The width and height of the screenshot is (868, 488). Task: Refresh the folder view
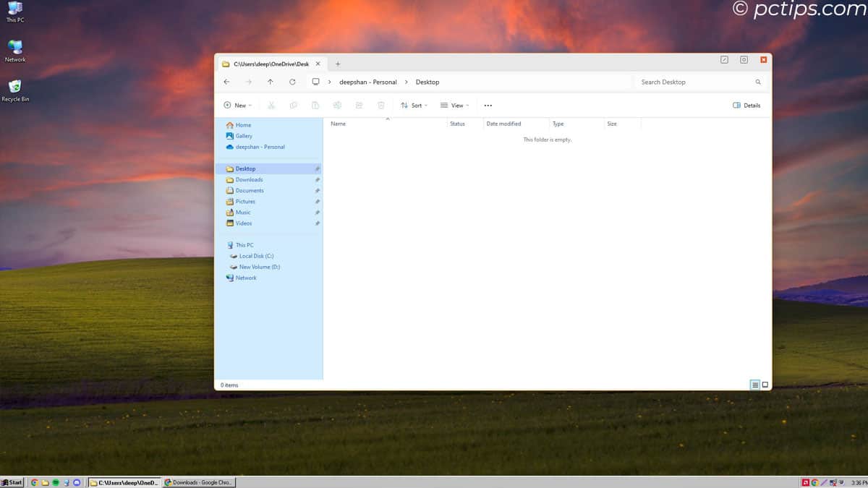(292, 82)
